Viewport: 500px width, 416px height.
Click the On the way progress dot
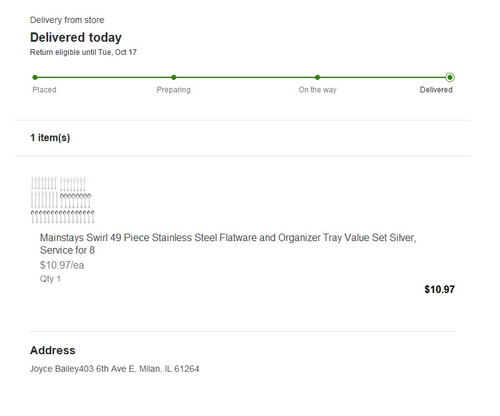tap(317, 77)
